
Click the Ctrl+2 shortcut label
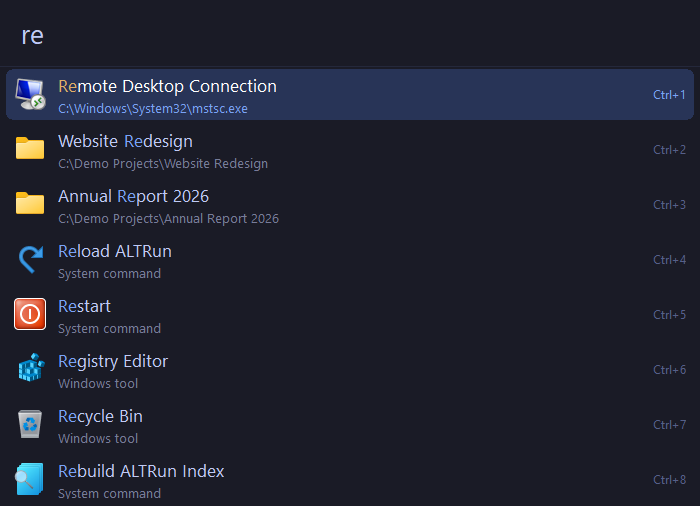coord(669,150)
